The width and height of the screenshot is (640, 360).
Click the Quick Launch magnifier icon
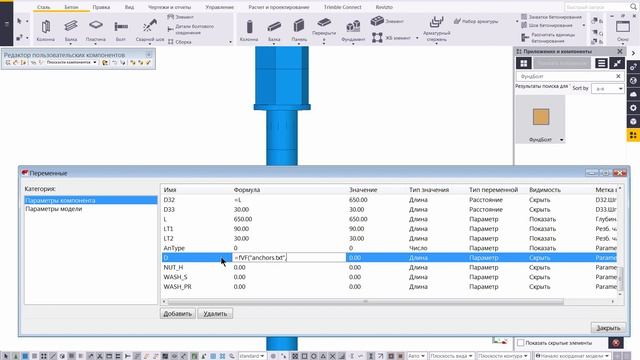(633, 7)
